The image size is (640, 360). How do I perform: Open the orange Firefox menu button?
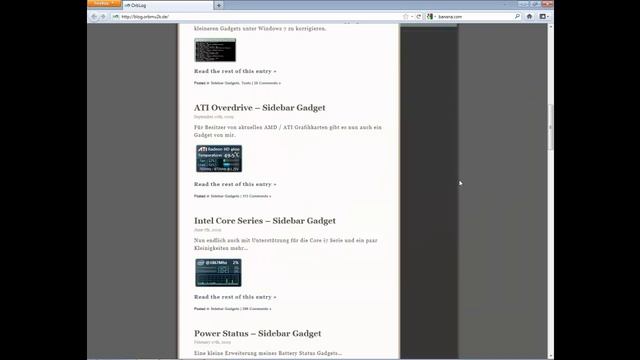coord(104,4)
